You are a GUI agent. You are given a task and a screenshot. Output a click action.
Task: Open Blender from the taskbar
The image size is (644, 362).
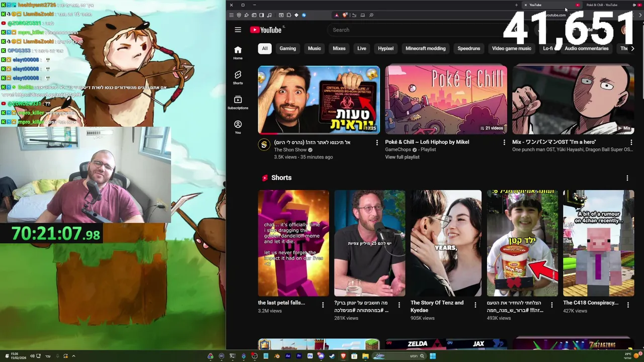tap(277, 356)
